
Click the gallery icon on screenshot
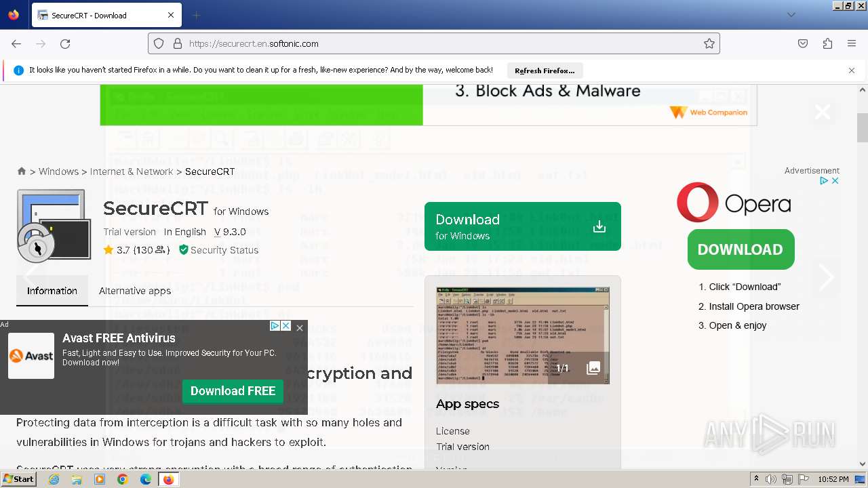click(x=593, y=368)
